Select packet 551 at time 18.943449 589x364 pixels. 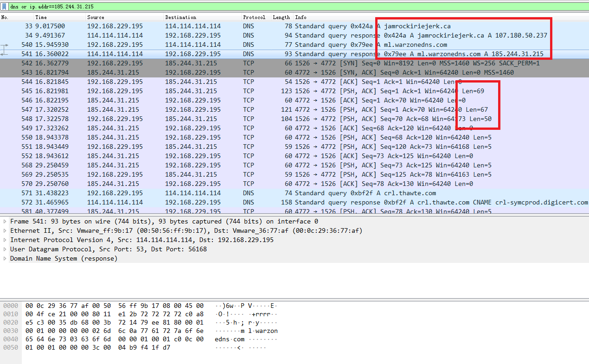coord(294,147)
